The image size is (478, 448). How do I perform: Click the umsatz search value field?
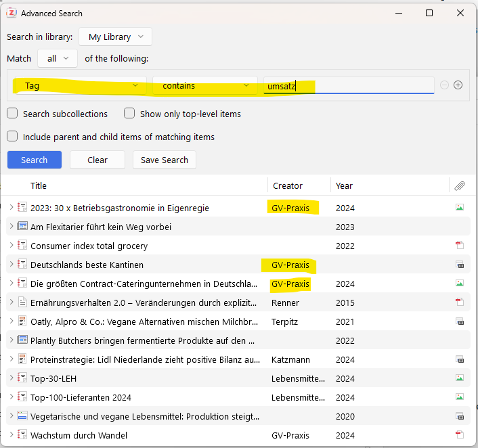tap(349, 86)
